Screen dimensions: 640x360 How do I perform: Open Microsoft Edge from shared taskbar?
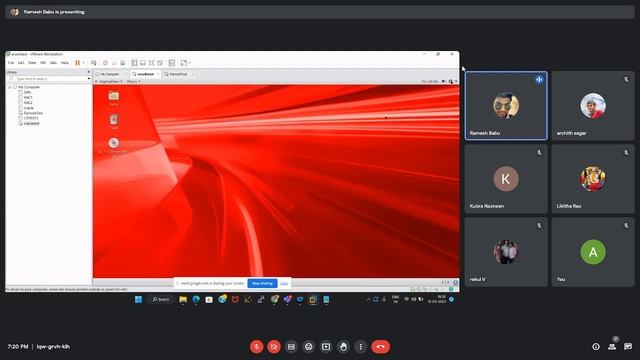[x=196, y=300]
